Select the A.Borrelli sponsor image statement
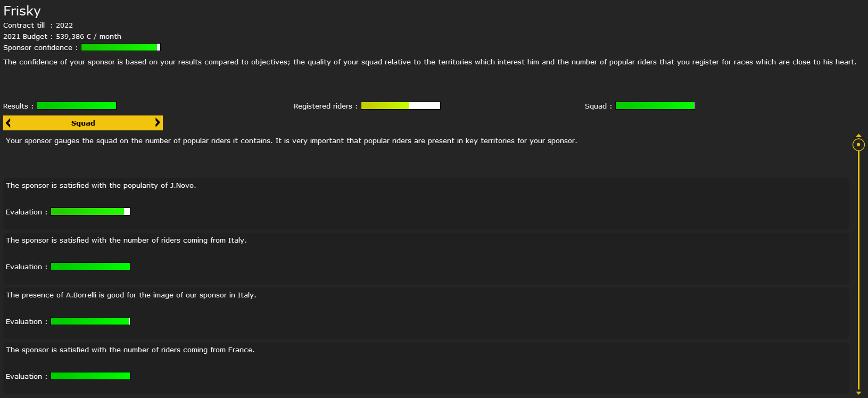 pos(131,295)
